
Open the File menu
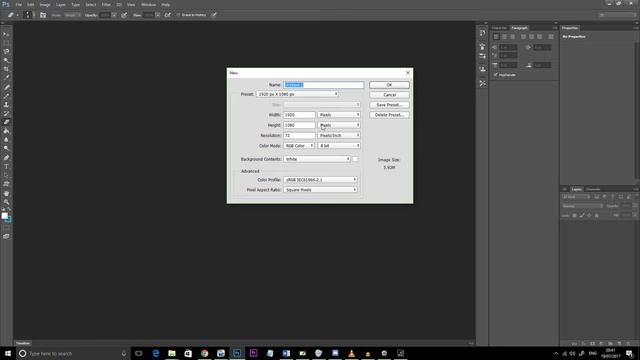[18, 4]
